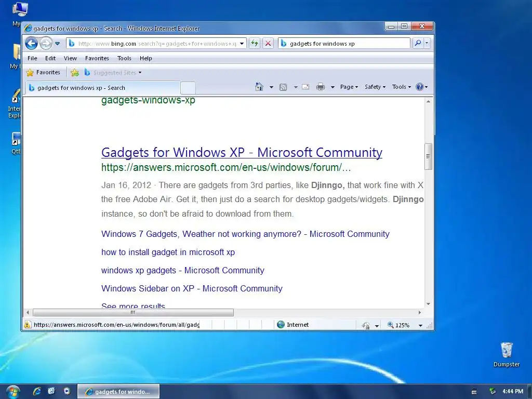Open the Page command menu

tap(349, 87)
